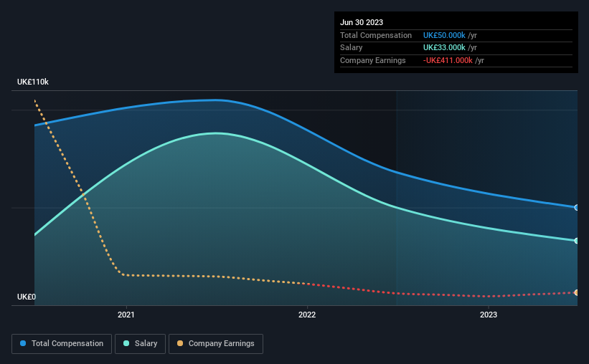The height and width of the screenshot is (364, 589).
Task: Click the 2023 x-axis label
Action: point(489,315)
